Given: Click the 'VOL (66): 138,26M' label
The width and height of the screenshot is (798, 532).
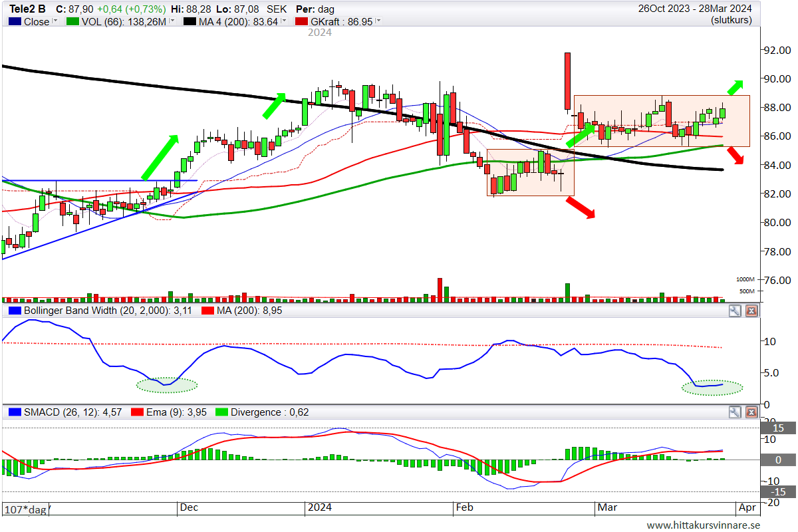Looking at the screenshot, I should 124,21.
